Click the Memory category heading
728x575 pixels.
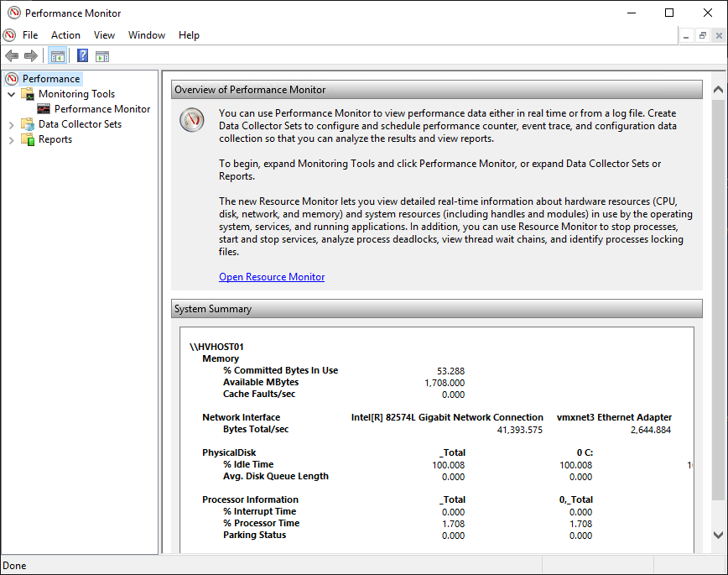(221, 358)
